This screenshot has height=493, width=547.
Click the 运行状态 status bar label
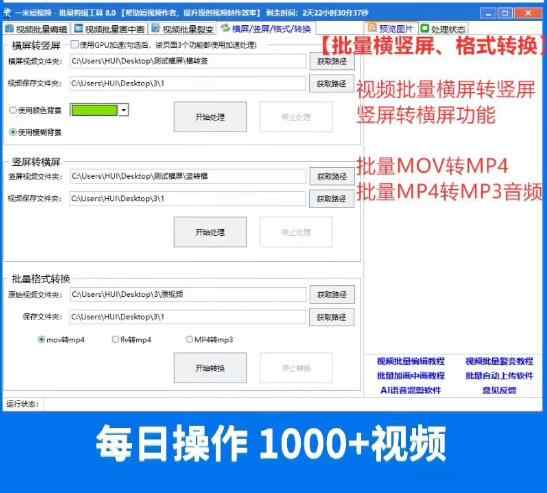click(x=22, y=404)
